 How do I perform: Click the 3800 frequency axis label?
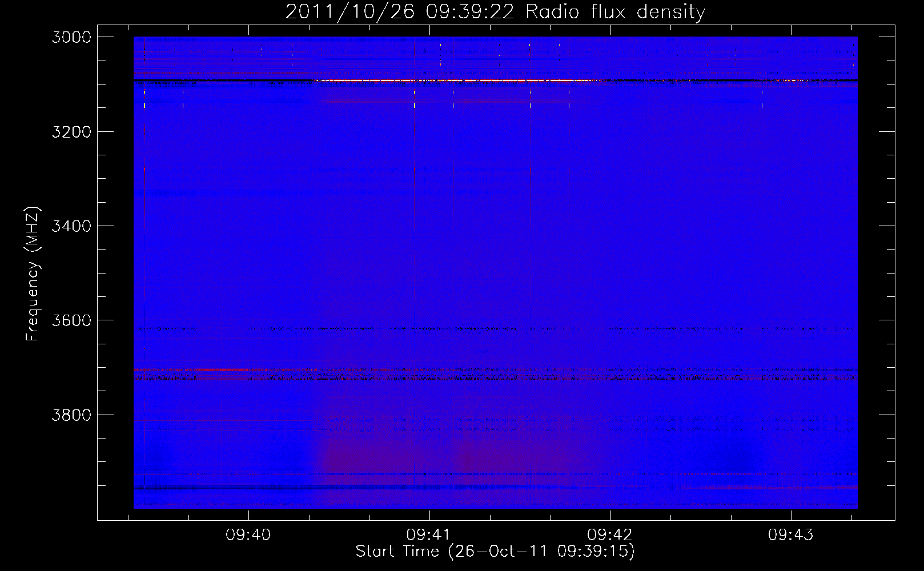(71, 415)
